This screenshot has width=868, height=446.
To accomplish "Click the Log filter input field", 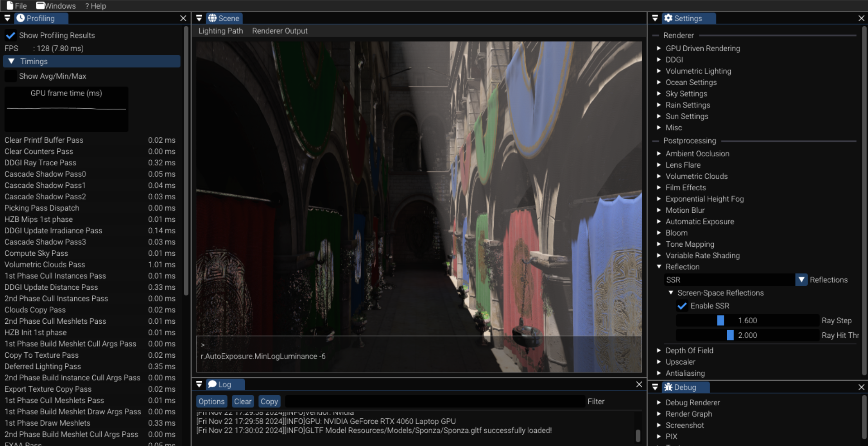I will 434,401.
